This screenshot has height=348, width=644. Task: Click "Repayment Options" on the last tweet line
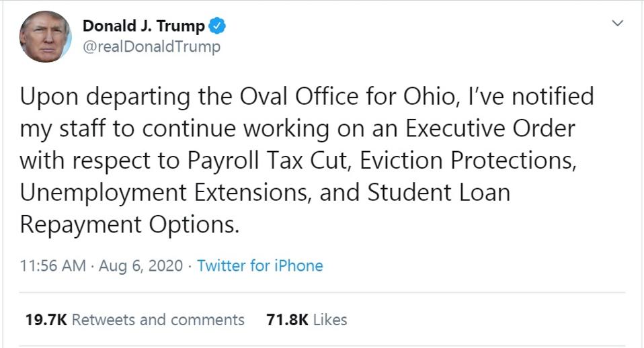click(129, 224)
